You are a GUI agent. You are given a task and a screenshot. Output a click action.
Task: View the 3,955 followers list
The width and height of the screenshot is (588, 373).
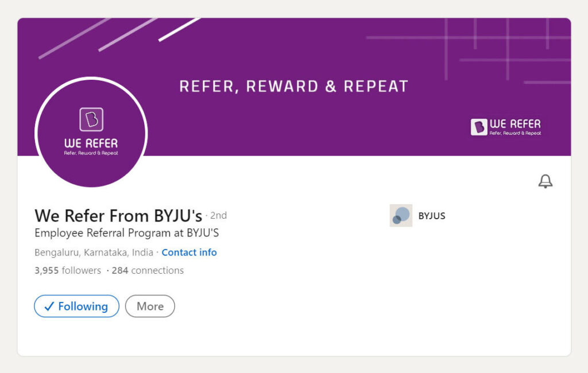coord(68,270)
